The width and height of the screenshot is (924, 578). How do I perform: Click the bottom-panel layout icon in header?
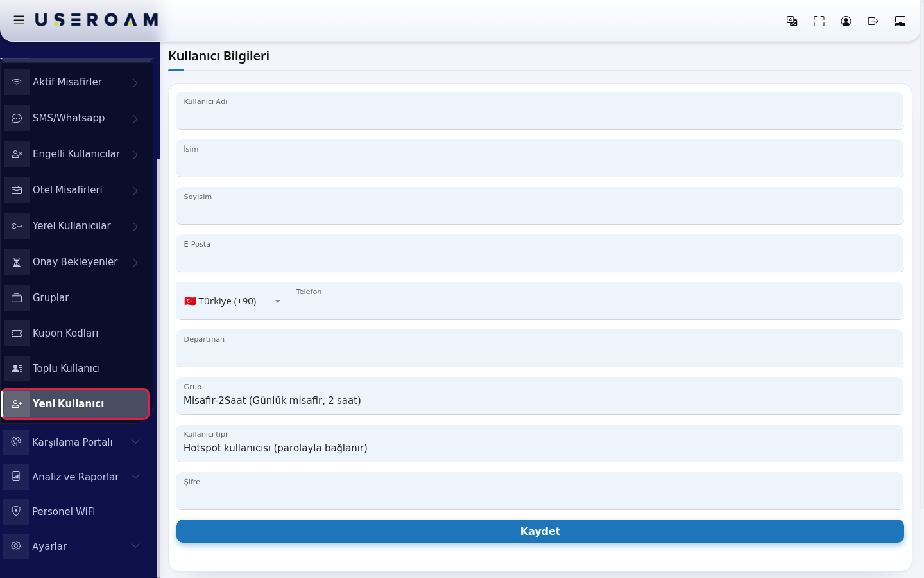click(900, 21)
